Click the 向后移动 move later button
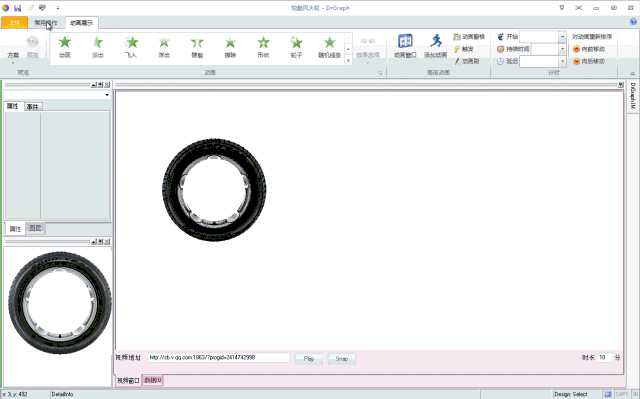Viewport: 640px width, 399px height. tap(589, 61)
